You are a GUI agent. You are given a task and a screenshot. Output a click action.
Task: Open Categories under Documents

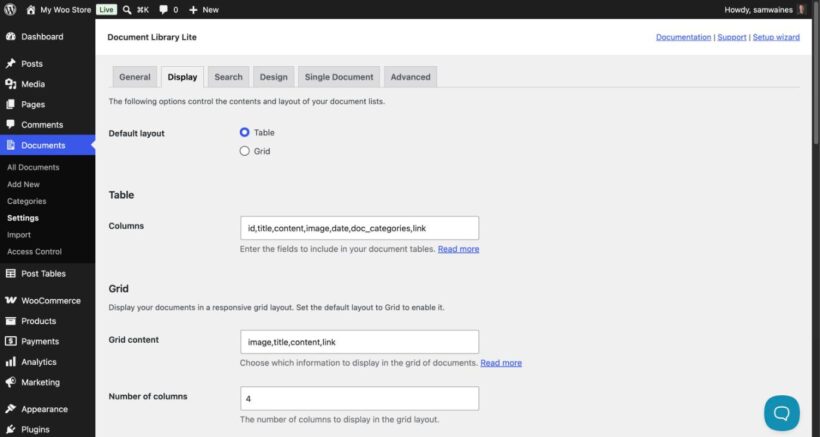[x=27, y=201]
